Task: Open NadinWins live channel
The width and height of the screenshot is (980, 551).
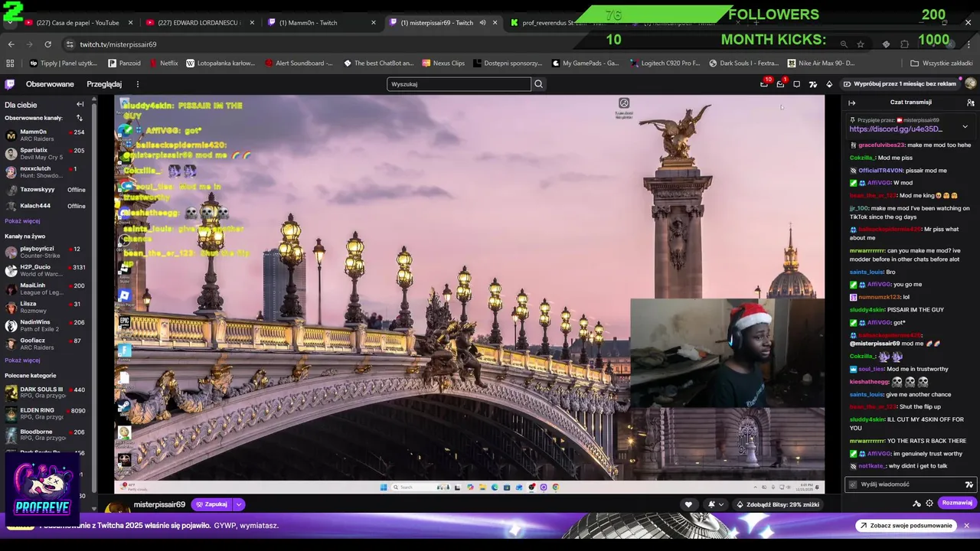Action: point(45,325)
